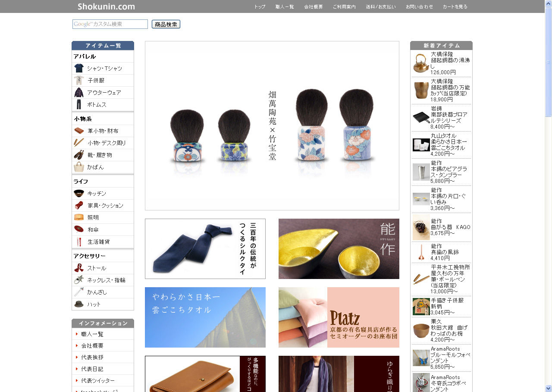Click the shoes icon beside 靴・履き物
The width and height of the screenshot is (552, 392).
pyautogui.click(x=79, y=155)
